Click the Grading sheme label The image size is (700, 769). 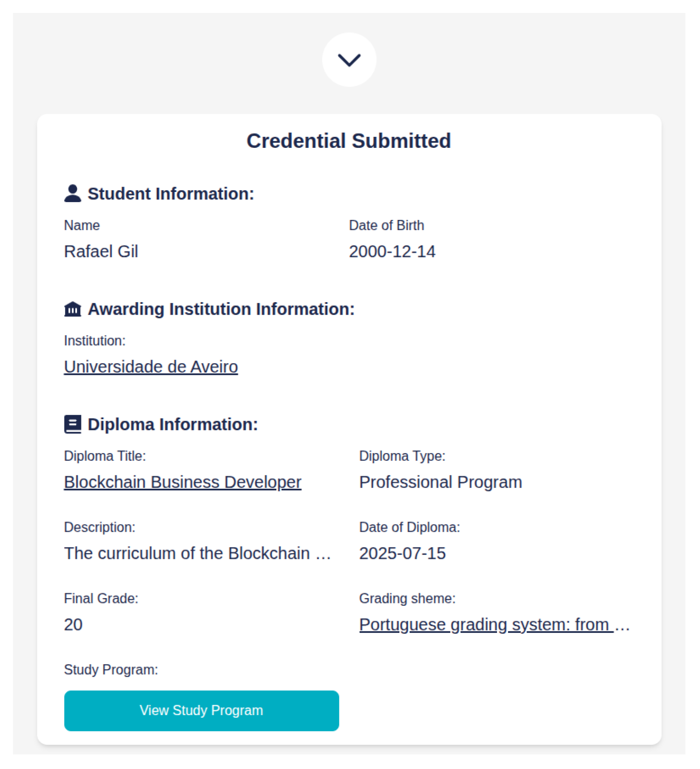click(407, 599)
